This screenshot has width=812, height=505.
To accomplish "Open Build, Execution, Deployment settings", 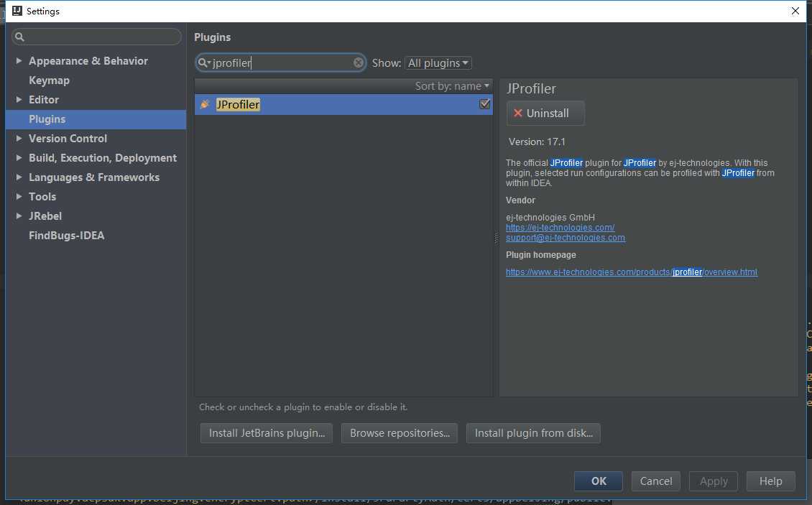I will 103,157.
